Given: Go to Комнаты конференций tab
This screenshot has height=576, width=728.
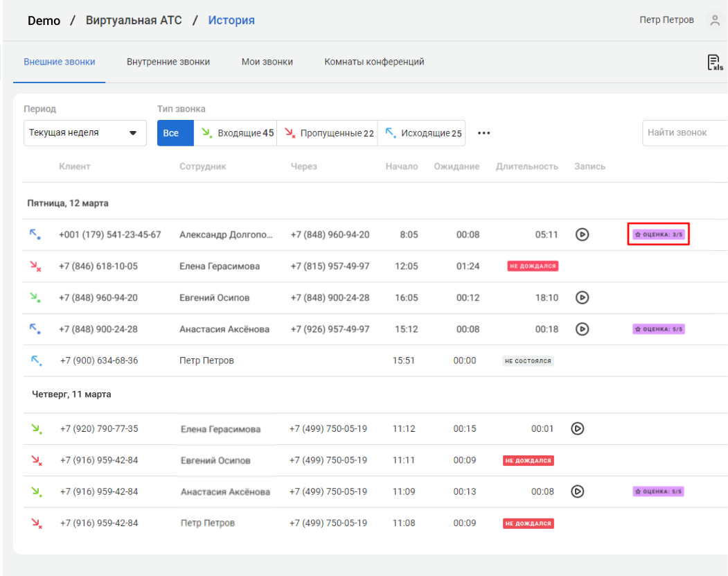Looking at the screenshot, I should 374,62.
